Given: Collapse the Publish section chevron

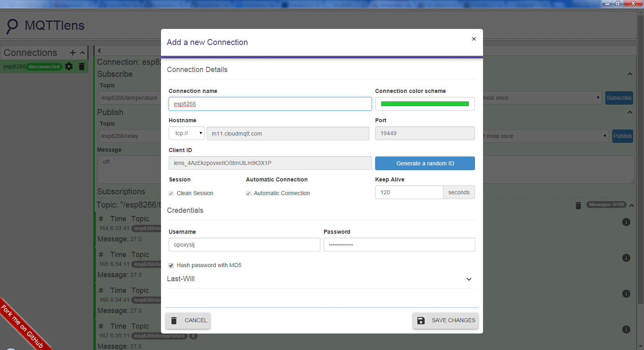Looking at the screenshot, I should click(630, 112).
